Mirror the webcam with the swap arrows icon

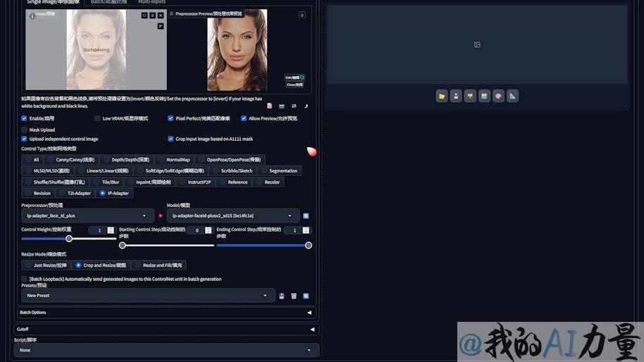click(294, 106)
